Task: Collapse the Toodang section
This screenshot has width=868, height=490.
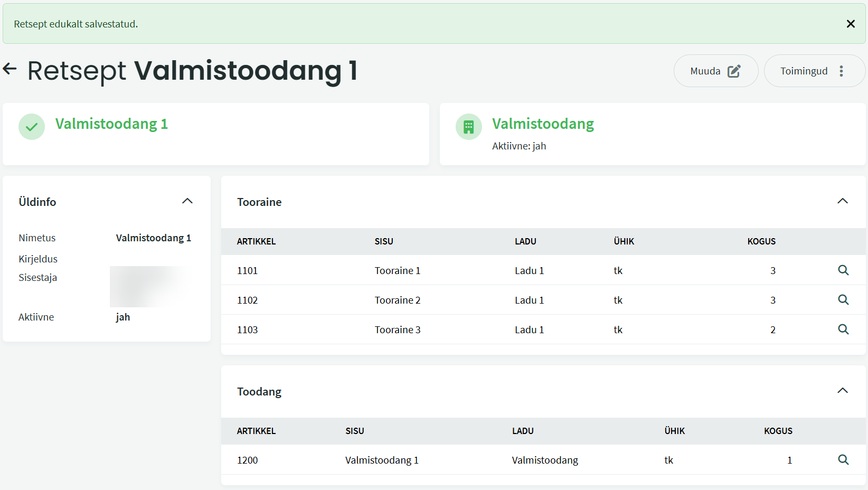Action: 842,391
